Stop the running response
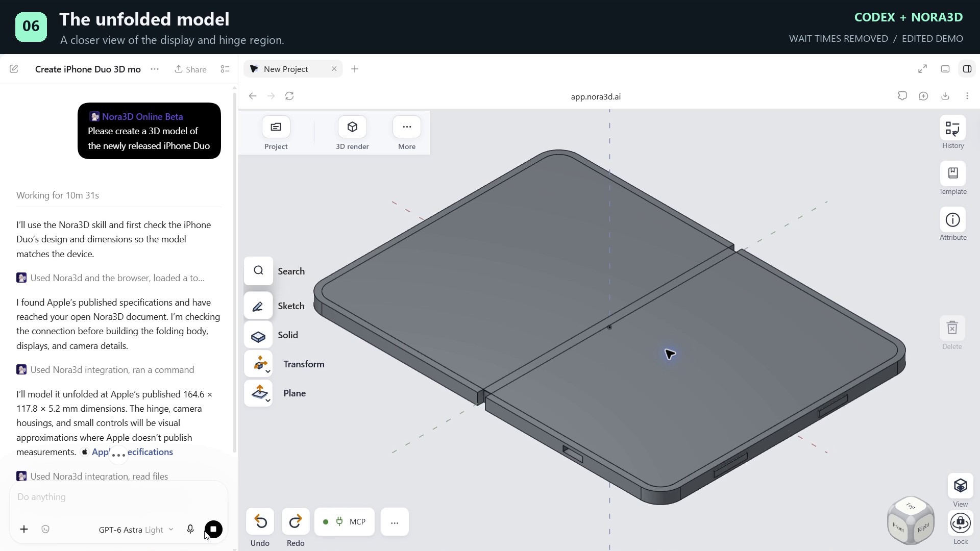Screen dimensions: 980x551 point(214,530)
